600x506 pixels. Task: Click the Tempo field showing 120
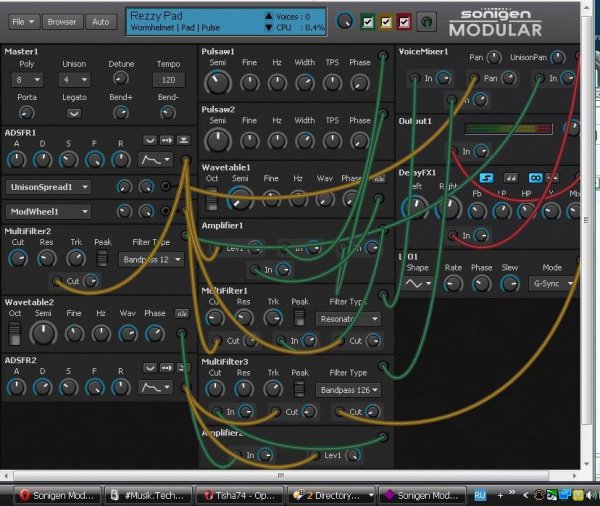click(x=168, y=80)
